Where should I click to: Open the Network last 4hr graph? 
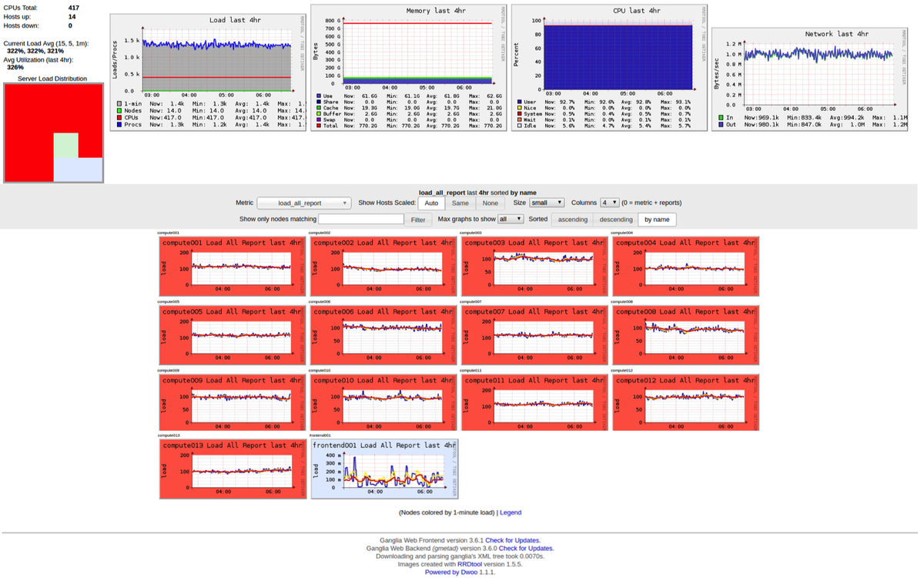pyautogui.click(x=811, y=79)
